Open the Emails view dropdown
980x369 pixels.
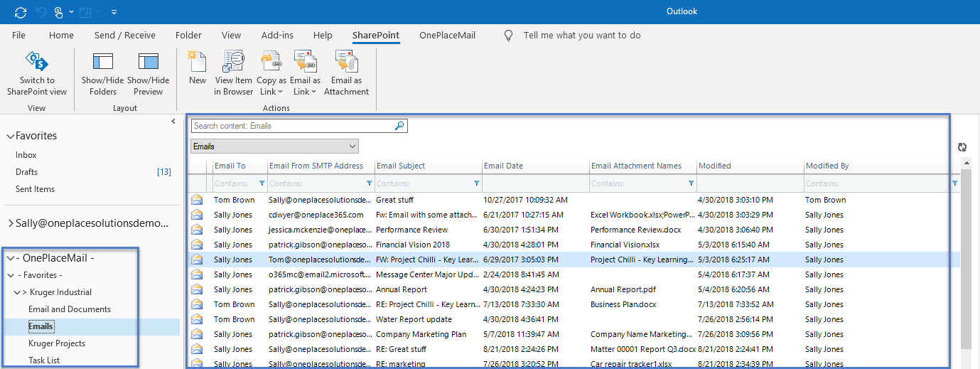[x=275, y=146]
